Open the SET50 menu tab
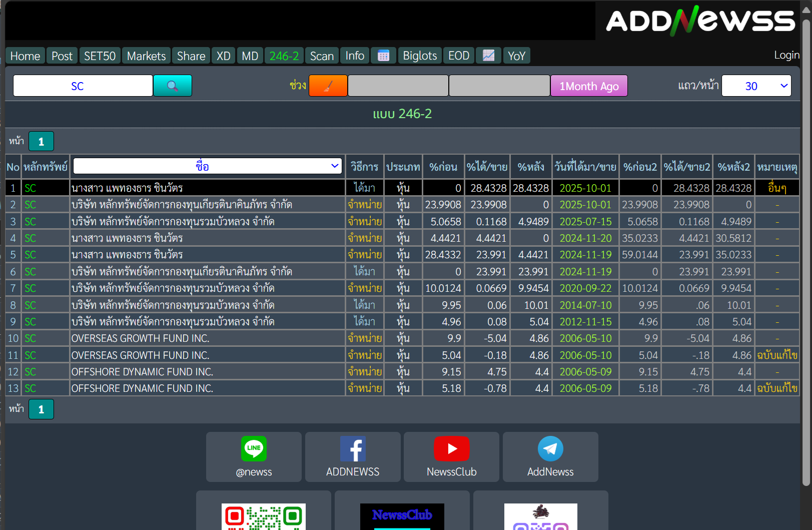812x530 pixels. [x=100, y=56]
